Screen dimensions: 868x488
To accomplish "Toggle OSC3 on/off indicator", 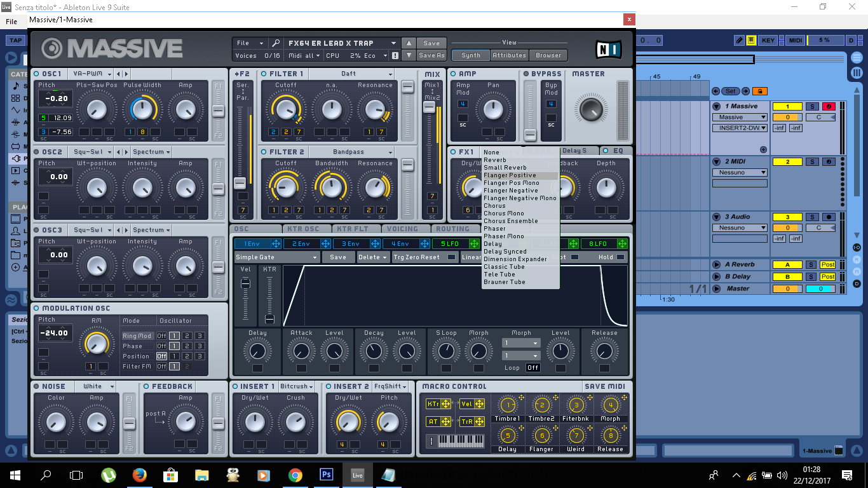I will coord(37,230).
